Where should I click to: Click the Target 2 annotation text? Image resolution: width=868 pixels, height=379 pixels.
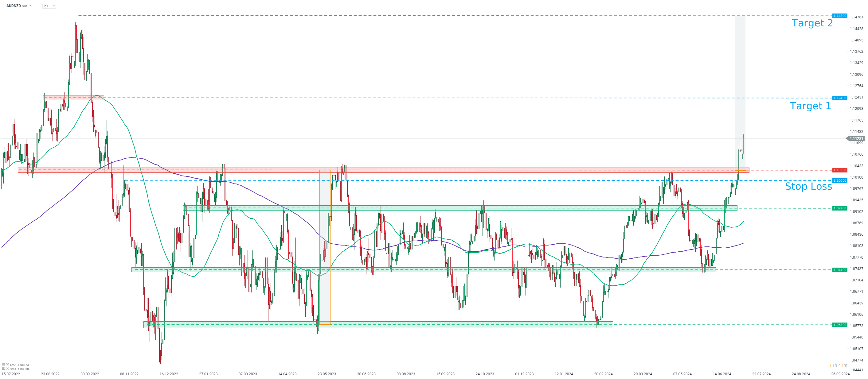point(812,23)
